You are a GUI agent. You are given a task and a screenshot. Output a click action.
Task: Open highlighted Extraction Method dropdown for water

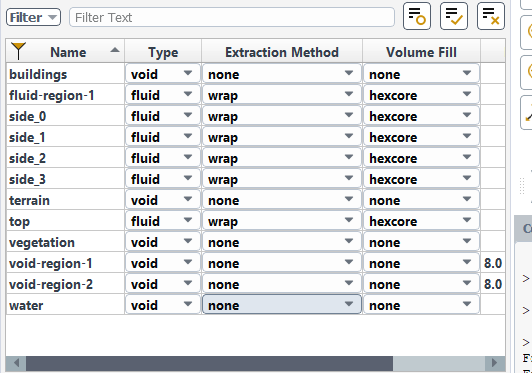(x=282, y=304)
